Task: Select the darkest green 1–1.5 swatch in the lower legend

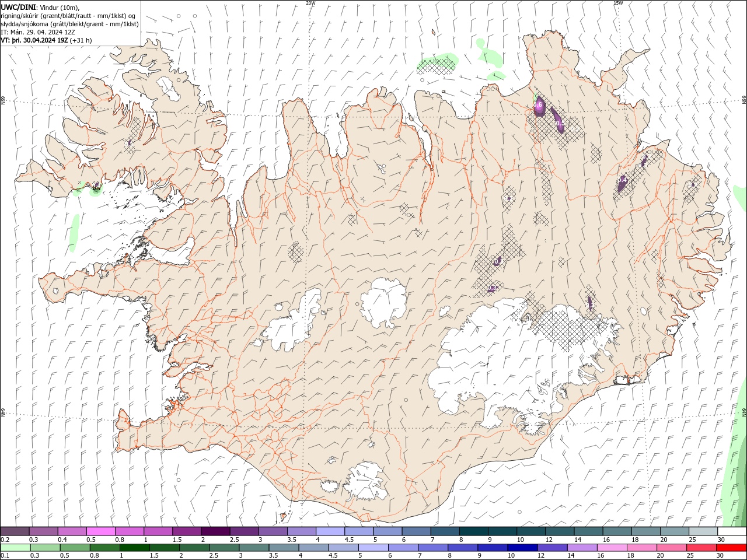Action: 134,548
